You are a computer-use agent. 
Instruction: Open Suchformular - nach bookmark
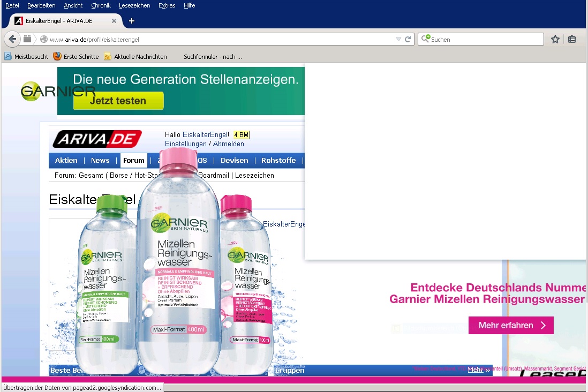pyautogui.click(x=212, y=57)
